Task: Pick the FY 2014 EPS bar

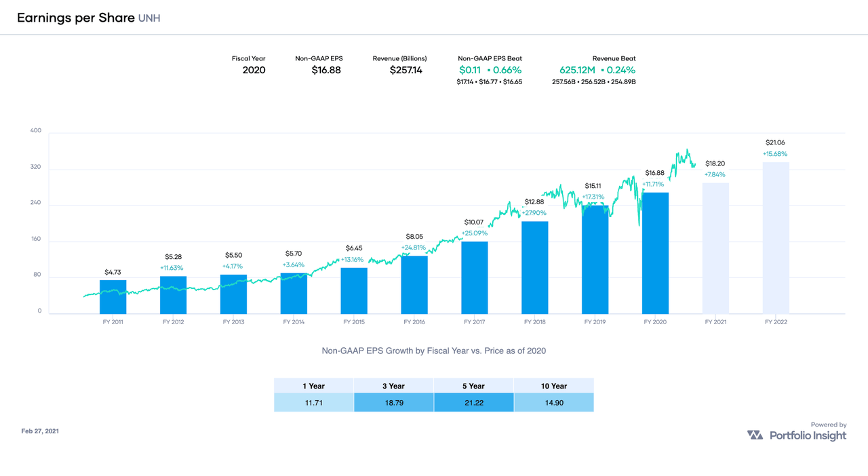Action: point(294,294)
